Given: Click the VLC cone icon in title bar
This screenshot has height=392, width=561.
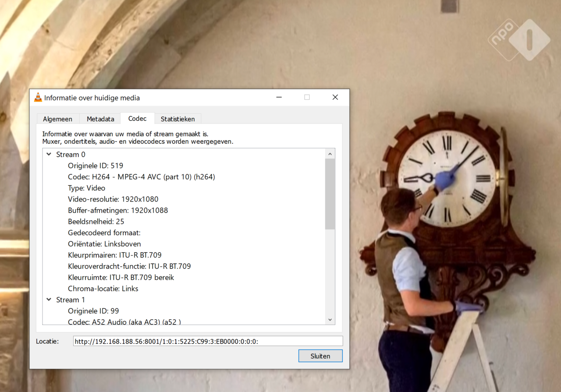Looking at the screenshot, I should click(38, 98).
